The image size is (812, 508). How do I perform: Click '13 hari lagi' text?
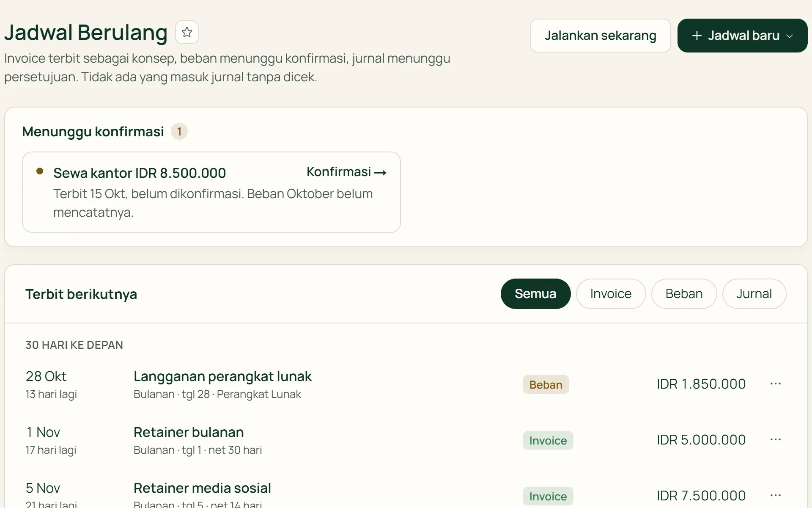(51, 394)
